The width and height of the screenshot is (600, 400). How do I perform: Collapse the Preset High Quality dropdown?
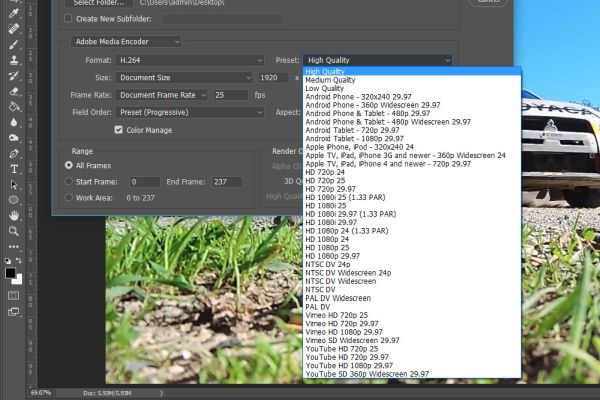click(x=378, y=60)
